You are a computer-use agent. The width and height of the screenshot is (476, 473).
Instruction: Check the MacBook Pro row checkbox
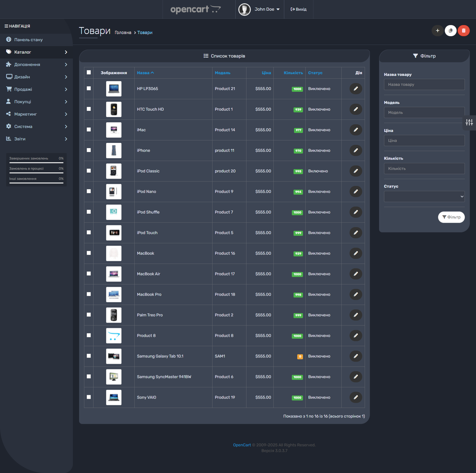[89, 294]
